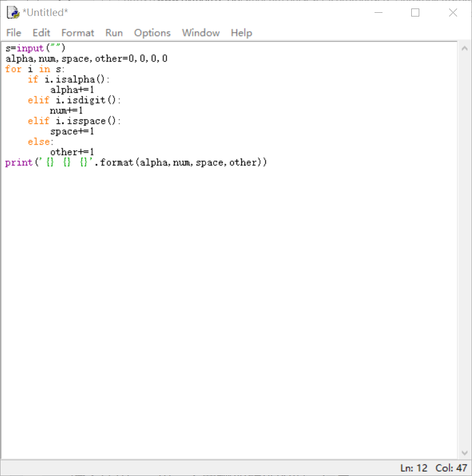The image size is (472, 476).
Task: Open the Run menu
Action: [x=114, y=33]
